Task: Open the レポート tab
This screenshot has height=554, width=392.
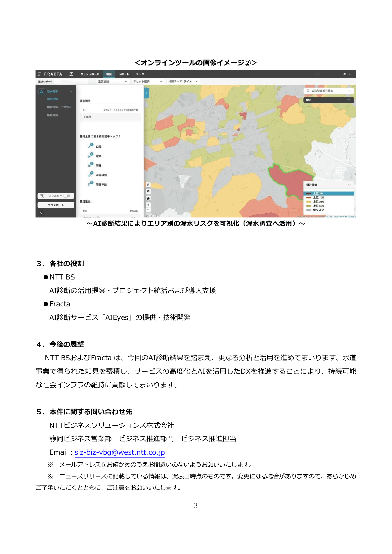Action: 124,74
